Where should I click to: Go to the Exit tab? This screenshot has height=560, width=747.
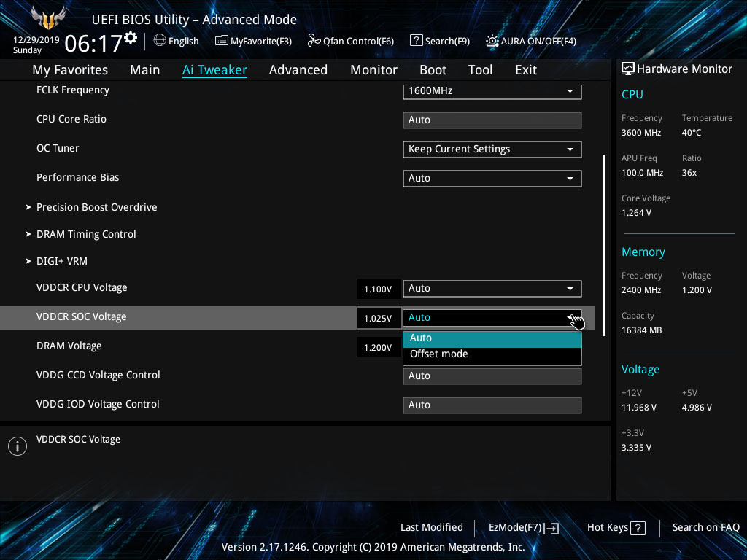(526, 70)
